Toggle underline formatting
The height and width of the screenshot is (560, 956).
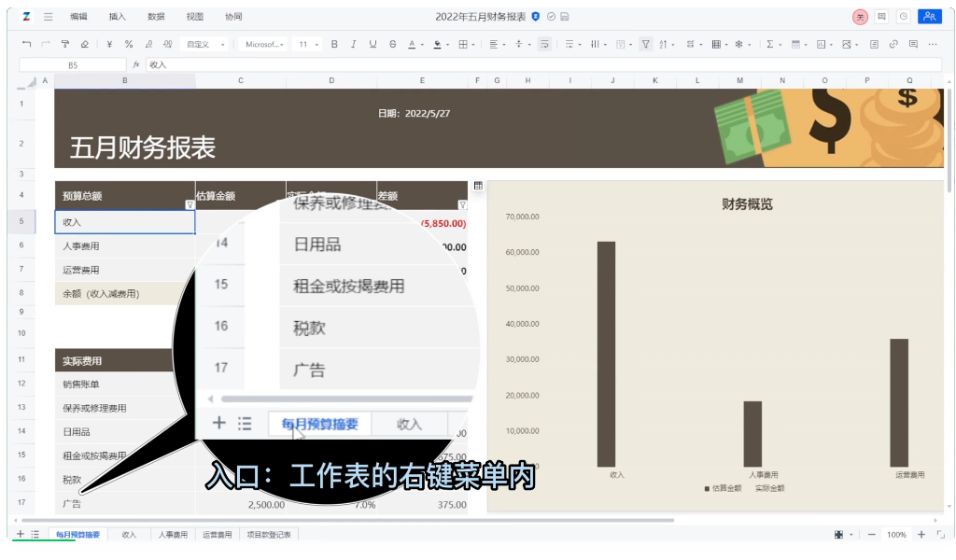point(373,44)
